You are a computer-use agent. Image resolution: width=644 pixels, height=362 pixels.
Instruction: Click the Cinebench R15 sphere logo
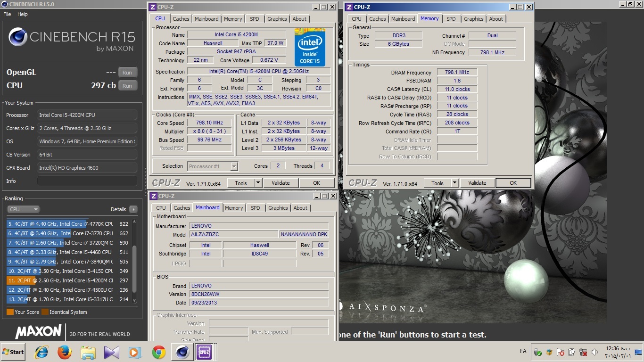pos(18,37)
